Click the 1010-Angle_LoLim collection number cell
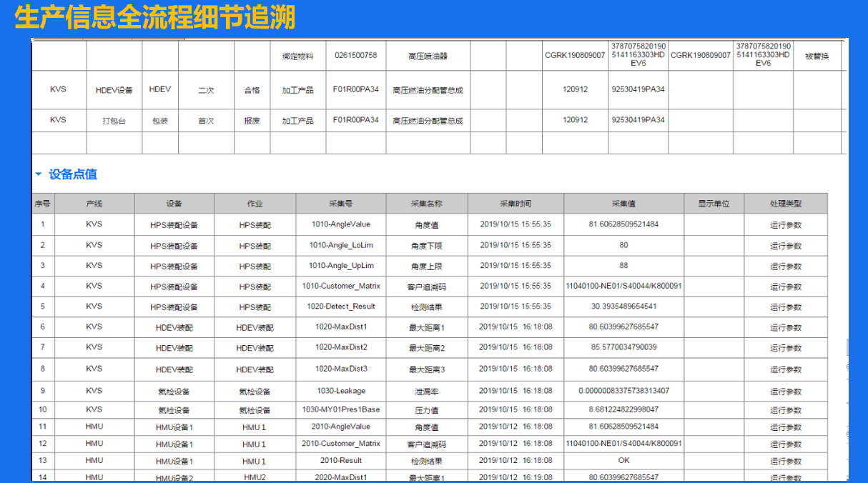 point(340,245)
